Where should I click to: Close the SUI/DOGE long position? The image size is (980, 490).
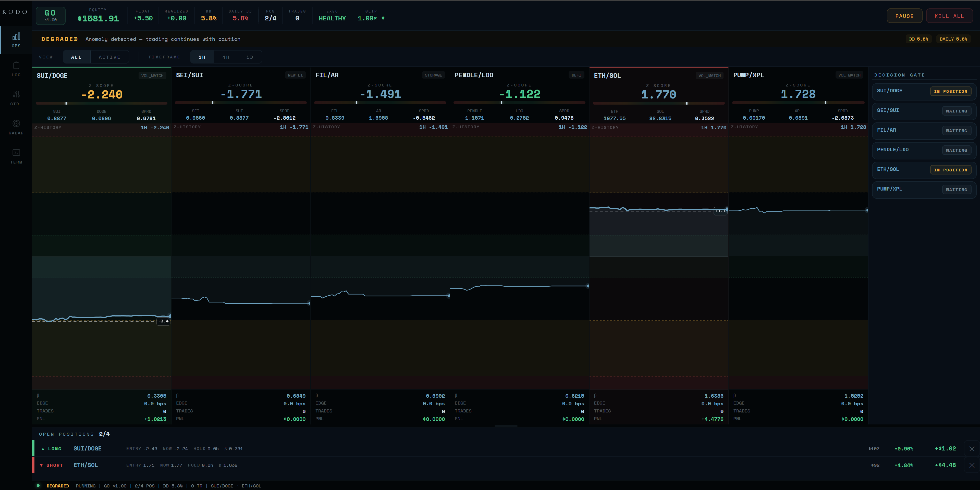click(x=972, y=449)
